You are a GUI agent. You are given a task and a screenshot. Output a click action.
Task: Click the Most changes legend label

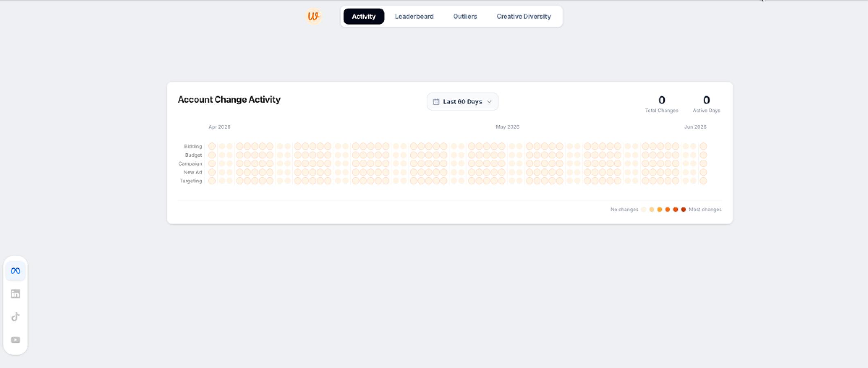[705, 209]
